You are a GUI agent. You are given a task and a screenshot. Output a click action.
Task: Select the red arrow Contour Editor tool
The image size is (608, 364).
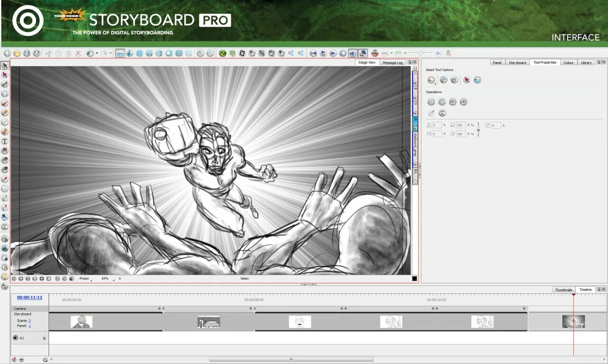click(x=5, y=75)
